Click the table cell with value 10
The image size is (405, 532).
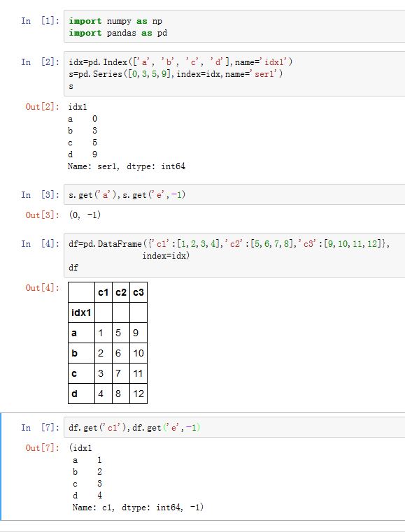tap(138, 353)
